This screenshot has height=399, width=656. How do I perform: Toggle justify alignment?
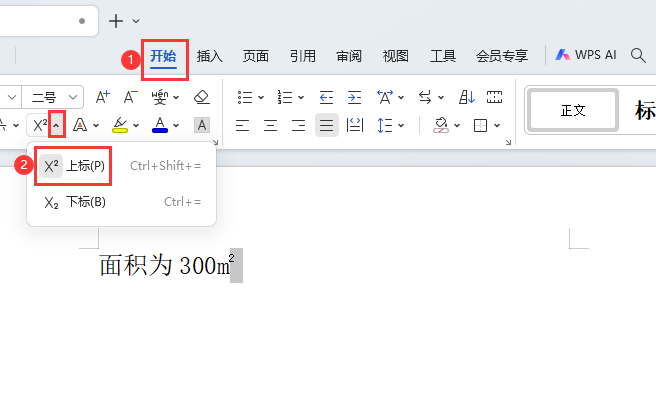pyautogui.click(x=326, y=125)
